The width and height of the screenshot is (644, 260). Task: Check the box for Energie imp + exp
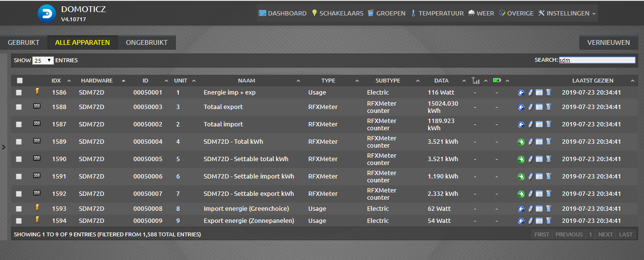click(x=19, y=93)
